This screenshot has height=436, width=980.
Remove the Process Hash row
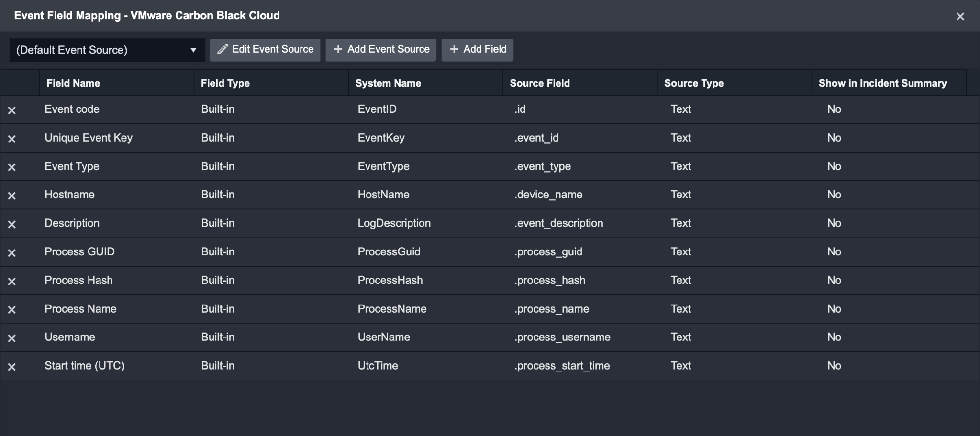12,282
